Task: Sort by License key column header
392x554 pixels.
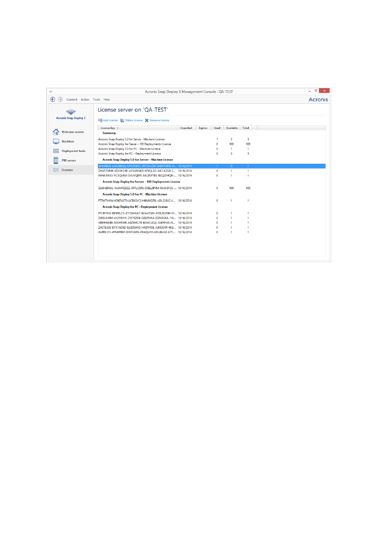Action: (138, 128)
